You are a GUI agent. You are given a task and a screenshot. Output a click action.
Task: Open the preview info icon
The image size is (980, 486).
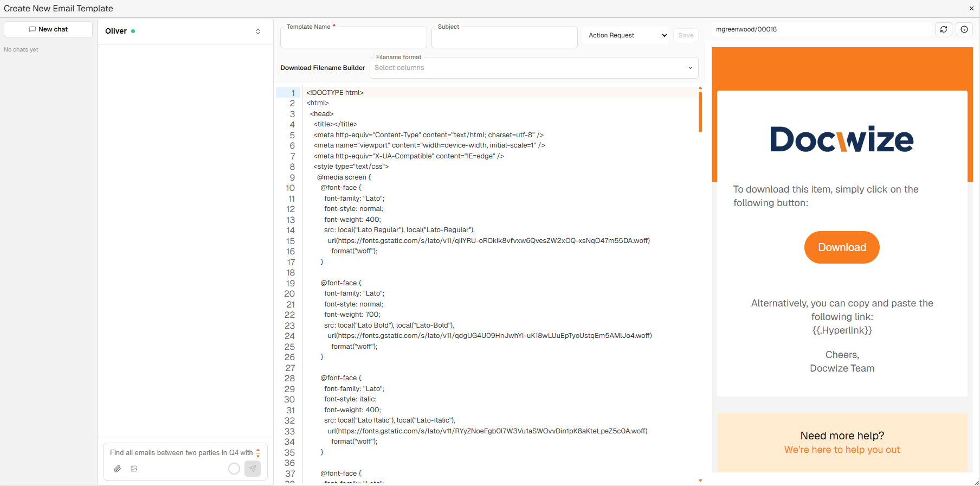click(964, 29)
